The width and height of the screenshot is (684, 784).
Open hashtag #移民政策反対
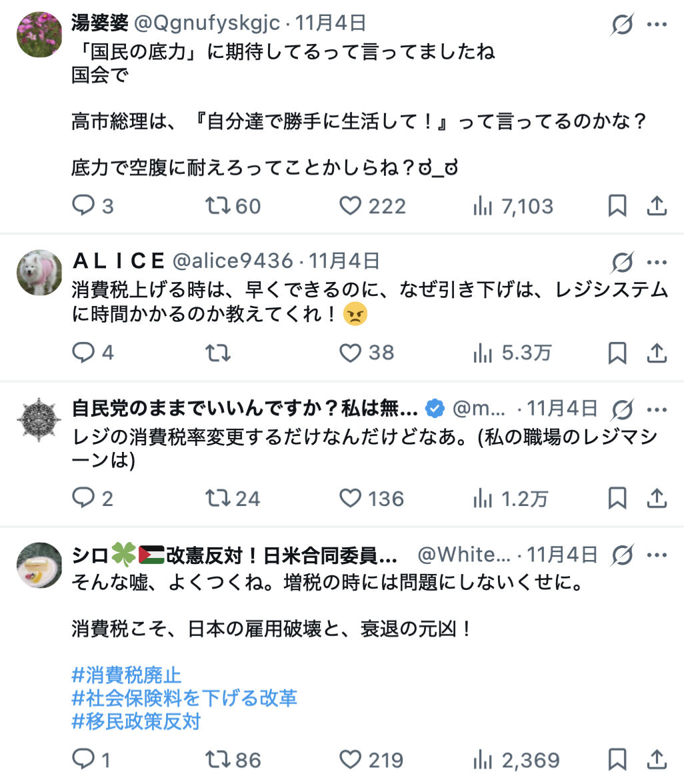[136, 721]
